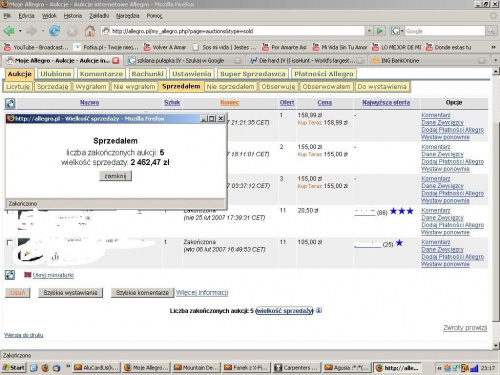Click the Forward navigation arrow
Image resolution: width=500 pixels, height=375 pixels.
pos(31,31)
